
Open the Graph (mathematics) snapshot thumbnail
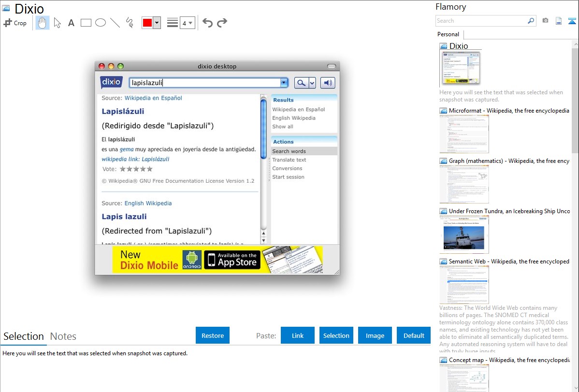click(464, 184)
